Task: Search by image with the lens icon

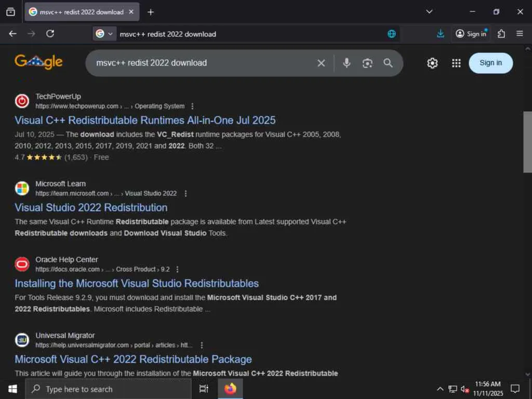Action: (367, 63)
